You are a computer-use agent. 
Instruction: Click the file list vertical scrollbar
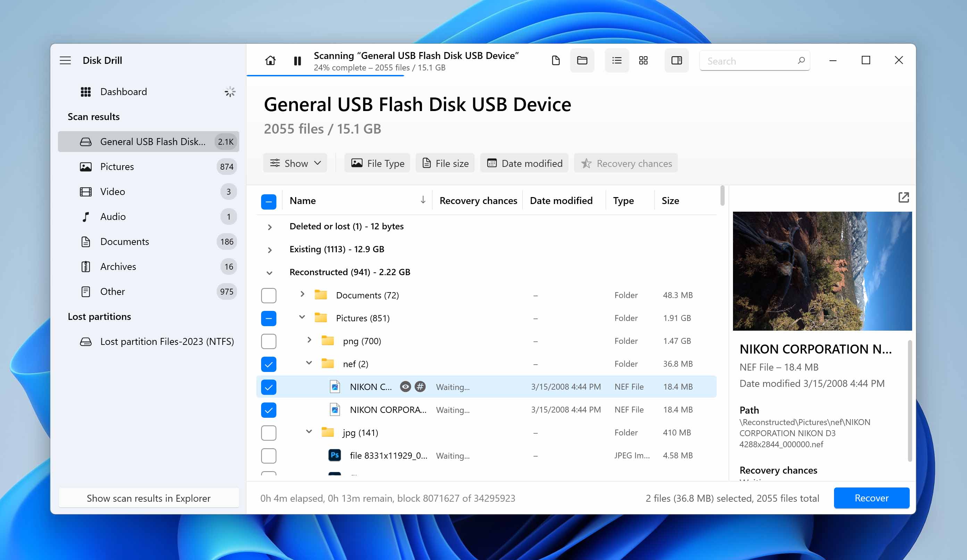[722, 196]
